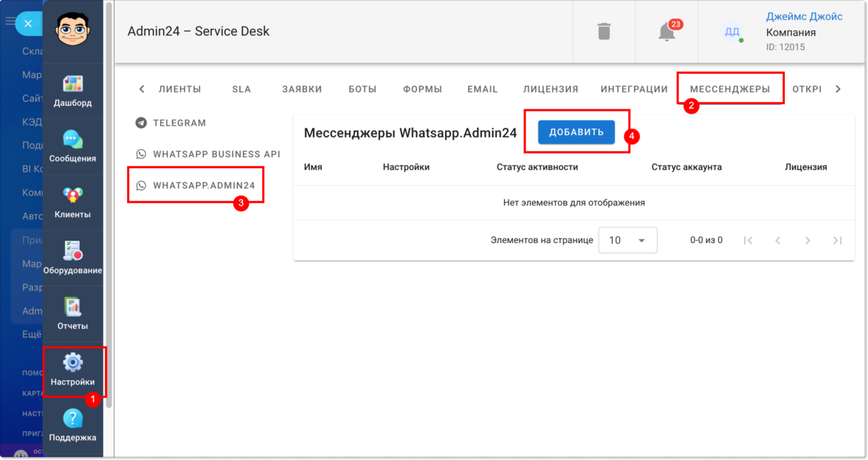Click the sidebar vertical scrollbar
This screenshot has width=868, height=460.
109,205
